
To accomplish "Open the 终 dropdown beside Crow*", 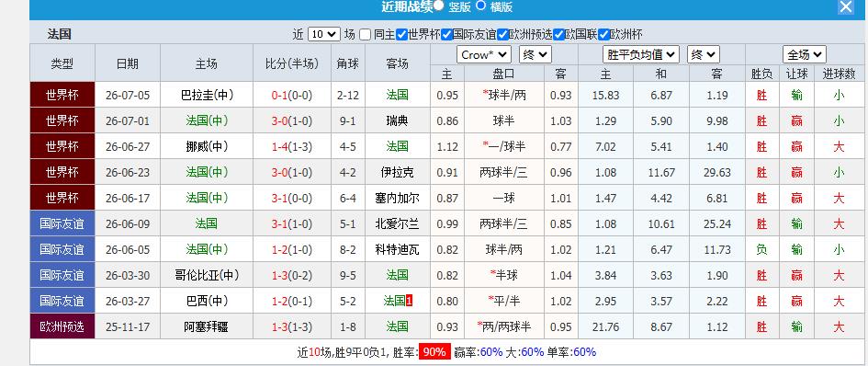I will pyautogui.click(x=535, y=54).
